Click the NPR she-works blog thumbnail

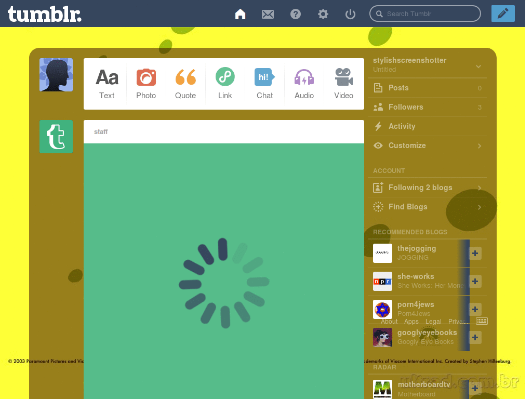(382, 281)
